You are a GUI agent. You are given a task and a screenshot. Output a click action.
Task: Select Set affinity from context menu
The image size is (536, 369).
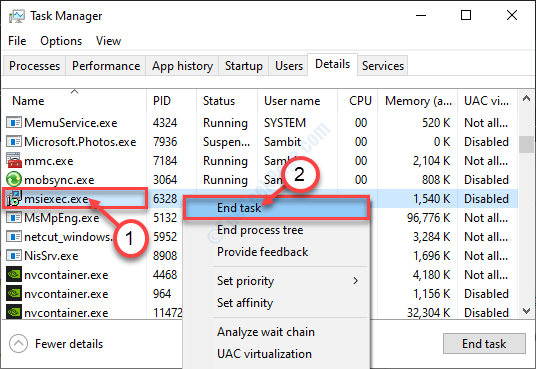[x=276, y=303]
